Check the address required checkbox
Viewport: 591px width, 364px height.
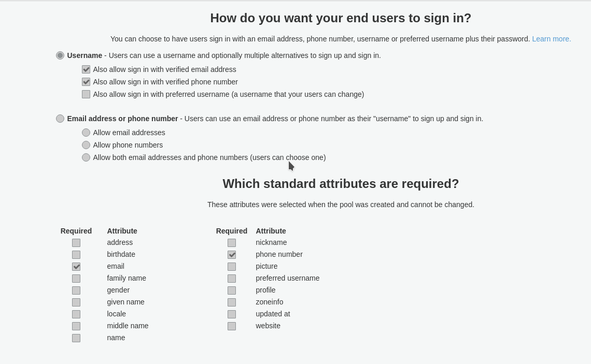pyautogui.click(x=76, y=243)
